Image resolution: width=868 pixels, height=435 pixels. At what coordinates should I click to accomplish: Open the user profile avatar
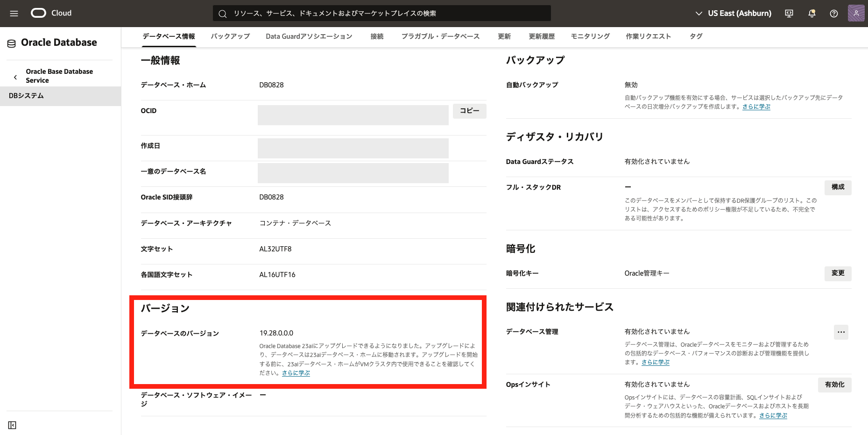856,13
